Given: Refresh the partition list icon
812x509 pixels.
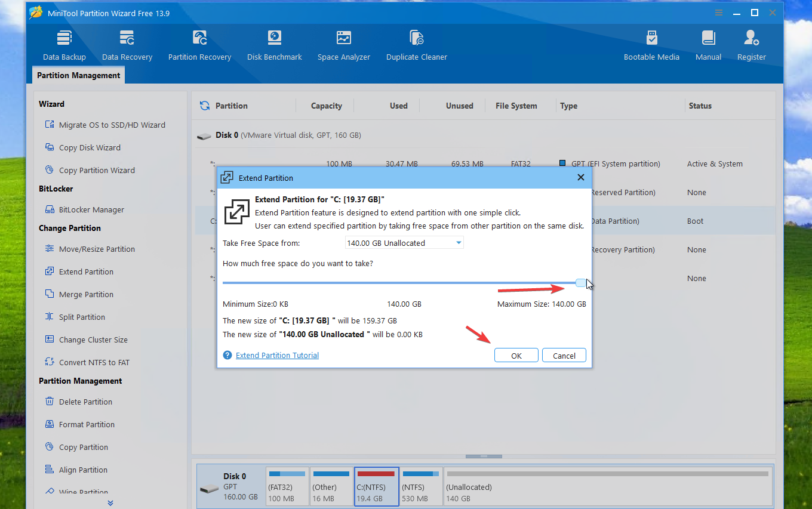Looking at the screenshot, I should 204,106.
